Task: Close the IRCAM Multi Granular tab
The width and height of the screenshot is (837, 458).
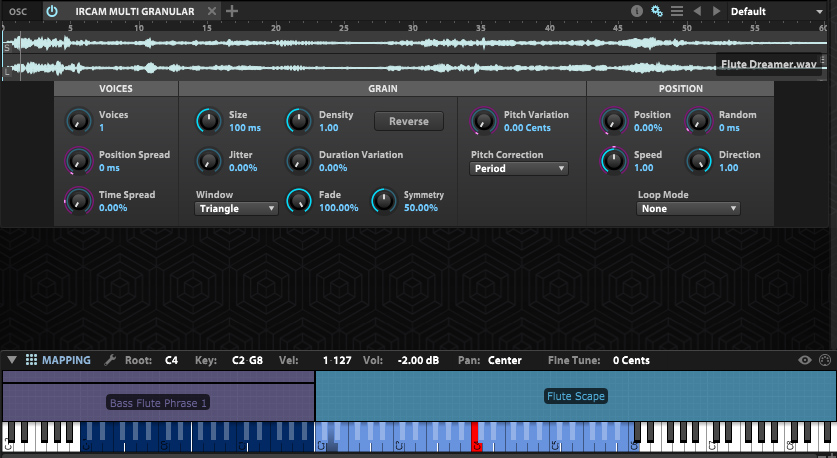Action: [x=212, y=11]
